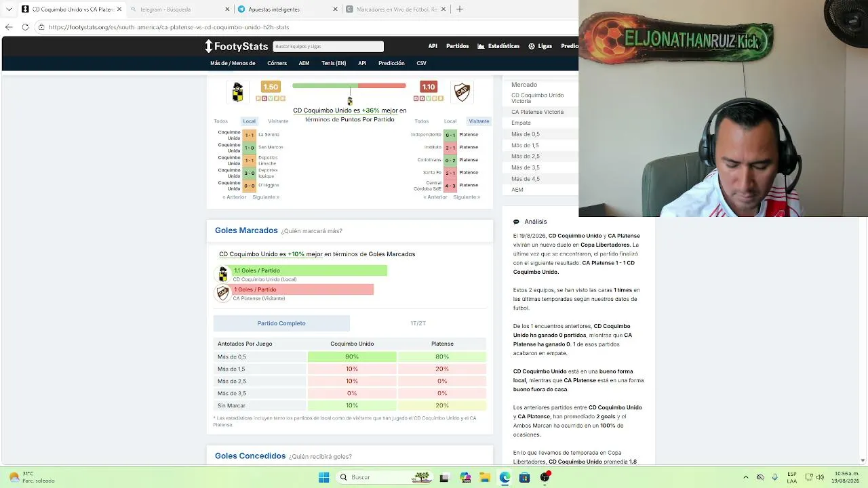The height and width of the screenshot is (488, 868).
Task: Switch to the Partido Completo tab
Action: pyautogui.click(x=281, y=323)
